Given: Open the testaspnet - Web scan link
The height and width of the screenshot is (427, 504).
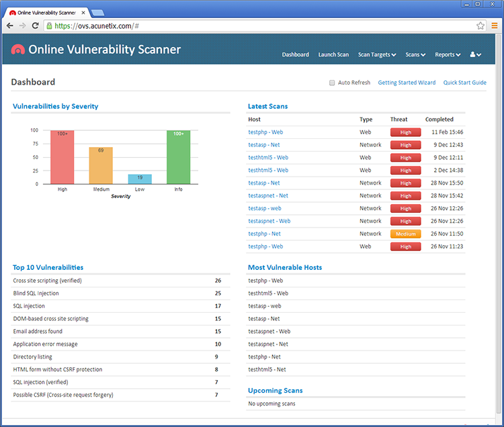Looking at the screenshot, I should [x=269, y=221].
